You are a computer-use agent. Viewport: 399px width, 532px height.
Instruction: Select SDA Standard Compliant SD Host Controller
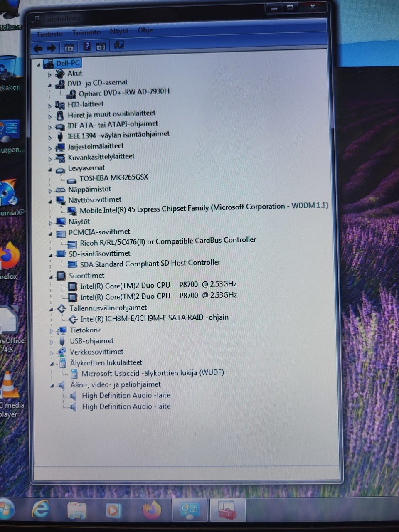pos(150,264)
